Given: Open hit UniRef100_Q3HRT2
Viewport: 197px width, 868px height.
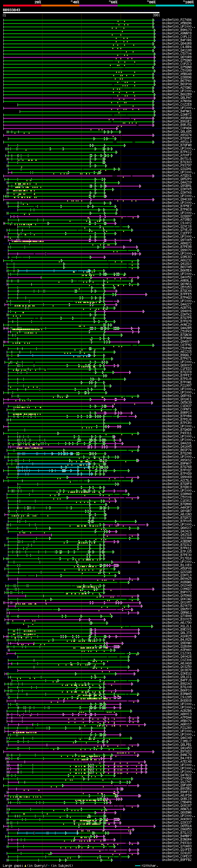Looking at the screenshot, I should point(176,115).
